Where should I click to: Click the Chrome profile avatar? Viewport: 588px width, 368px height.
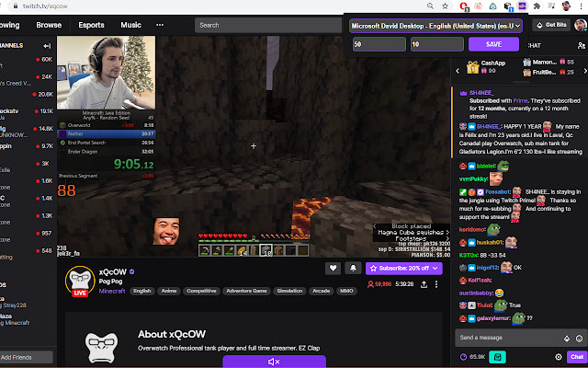[566, 6]
